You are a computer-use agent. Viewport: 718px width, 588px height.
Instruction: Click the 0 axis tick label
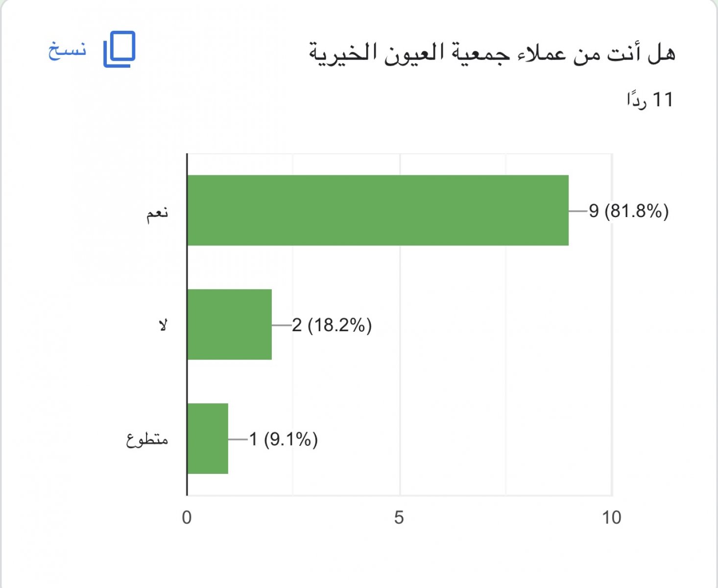[187, 517]
